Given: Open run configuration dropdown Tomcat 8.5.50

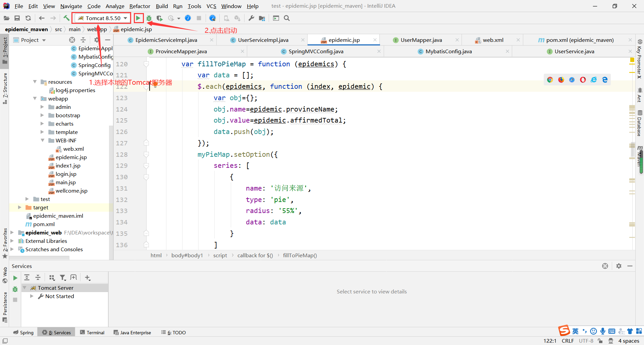Looking at the screenshot, I should pos(102,18).
